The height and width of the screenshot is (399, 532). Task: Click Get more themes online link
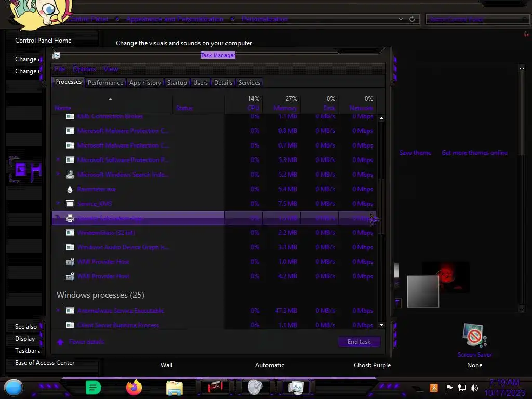click(475, 153)
